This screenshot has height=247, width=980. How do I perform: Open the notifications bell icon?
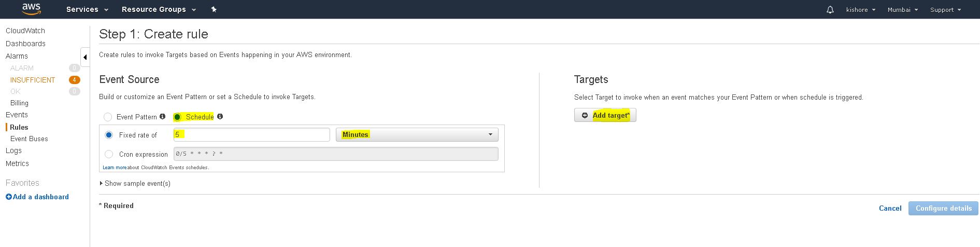(830, 10)
